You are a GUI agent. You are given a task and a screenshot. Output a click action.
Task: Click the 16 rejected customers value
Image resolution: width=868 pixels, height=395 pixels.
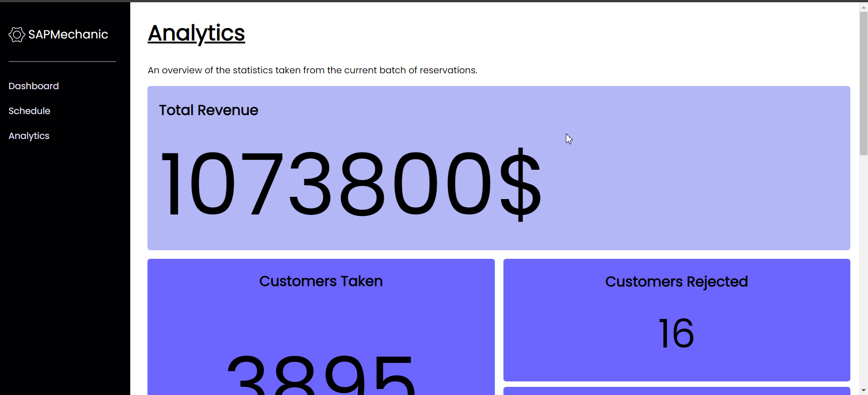[677, 333]
